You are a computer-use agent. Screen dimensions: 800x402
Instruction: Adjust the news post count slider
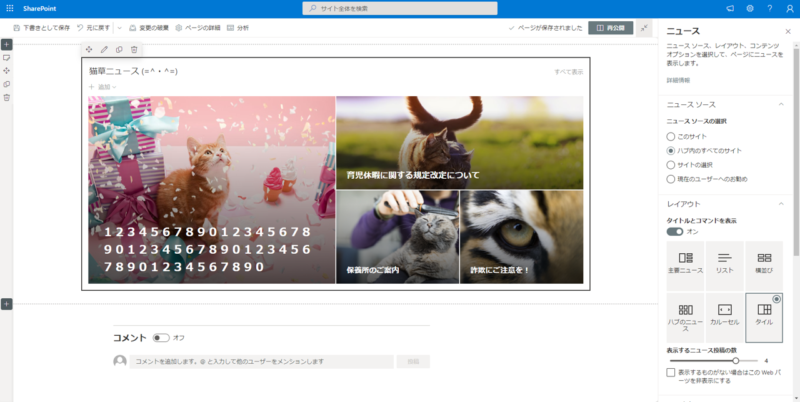click(736, 360)
